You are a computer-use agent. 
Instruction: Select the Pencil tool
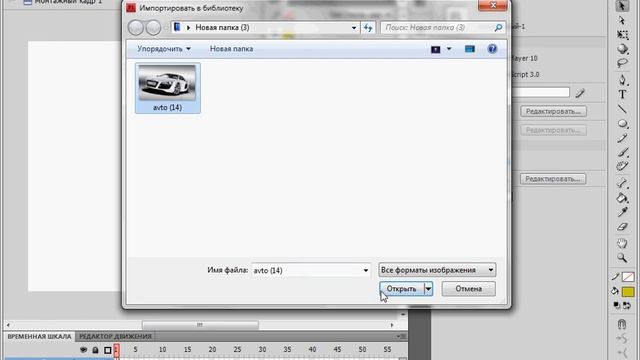point(622,138)
